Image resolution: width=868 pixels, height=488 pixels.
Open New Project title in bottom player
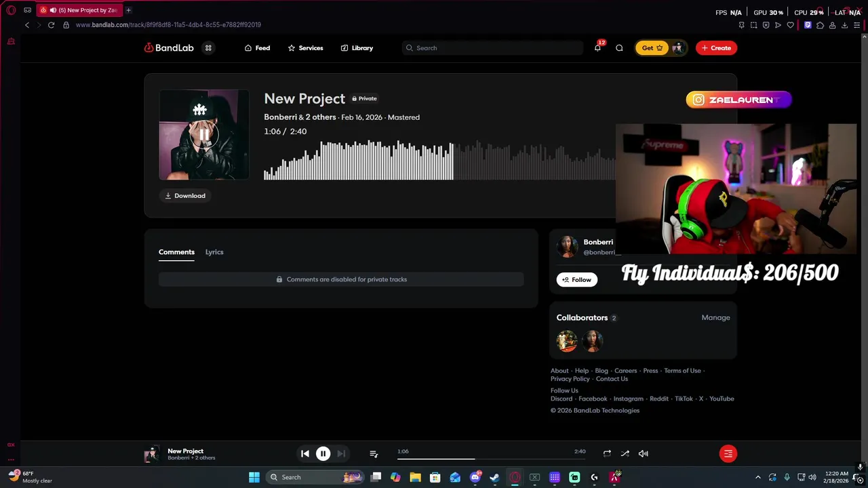click(186, 451)
